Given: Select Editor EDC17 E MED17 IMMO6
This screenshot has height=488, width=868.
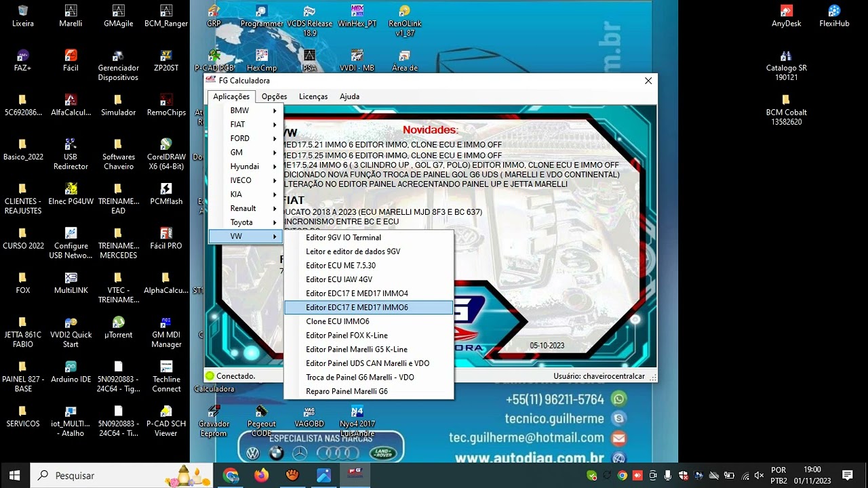Looking at the screenshot, I should pos(369,308).
